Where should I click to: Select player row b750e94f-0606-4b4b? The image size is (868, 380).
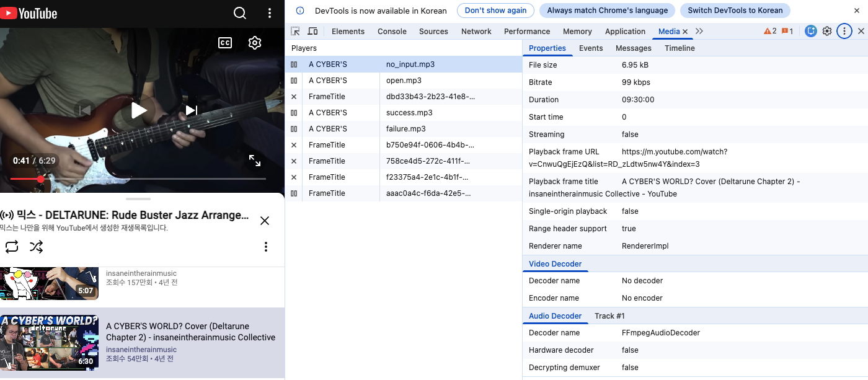pyautogui.click(x=404, y=145)
